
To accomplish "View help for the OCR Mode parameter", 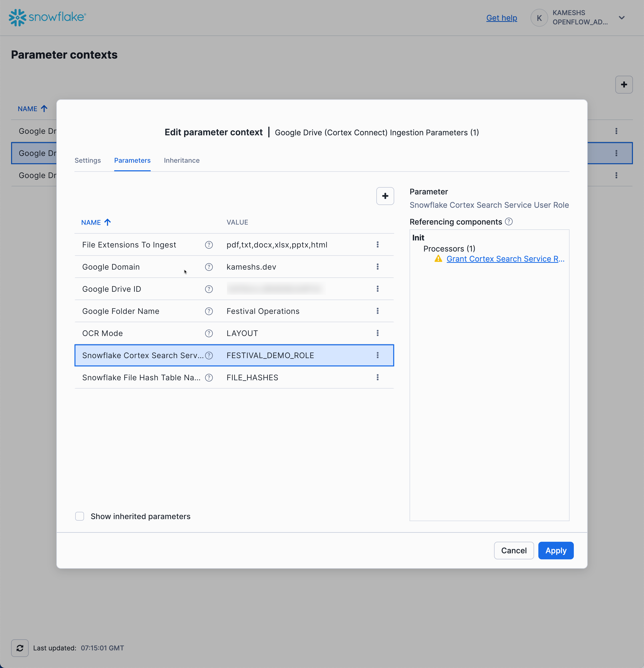I will click(x=209, y=333).
